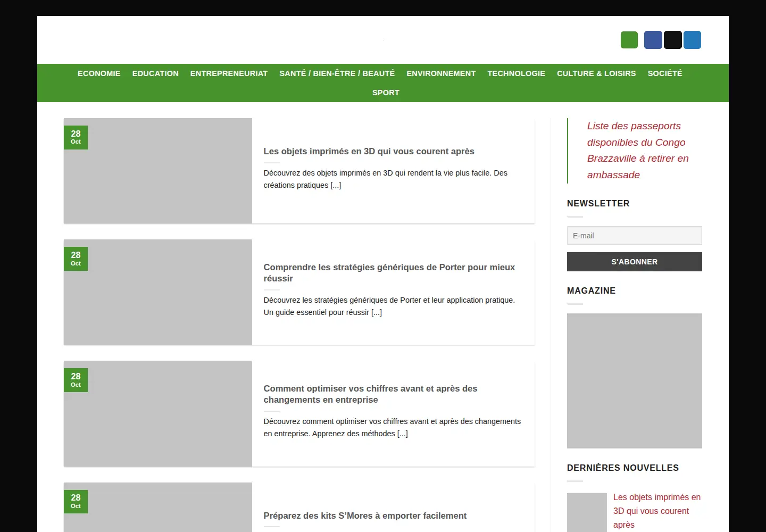Select CULTURE & LOISIRS in the menu
766x532 pixels.
pos(596,73)
